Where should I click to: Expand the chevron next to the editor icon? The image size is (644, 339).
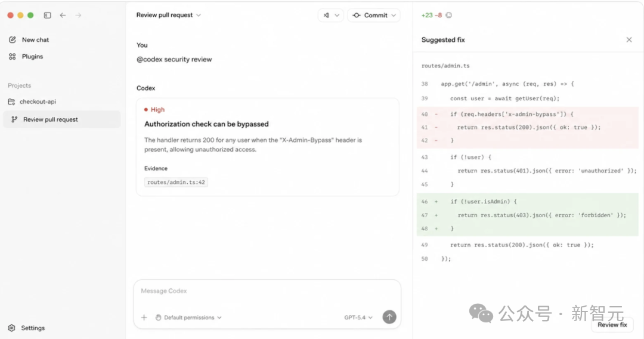click(x=337, y=15)
